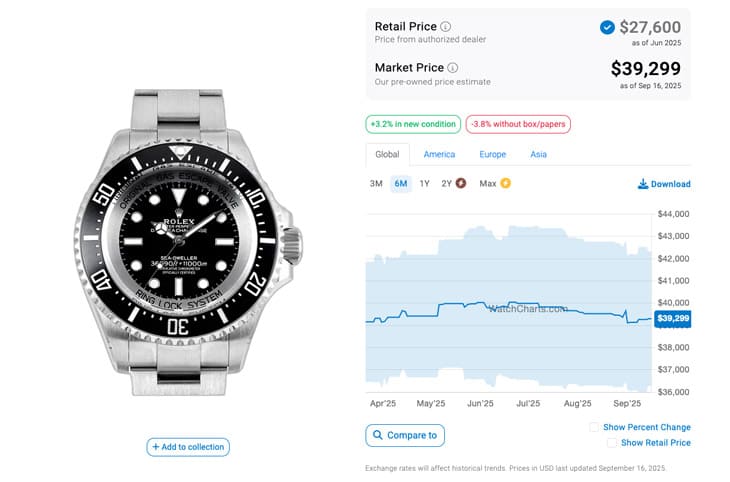Click the $39,299 price marker on chart
This screenshot has width=730, height=482.
[x=672, y=319]
